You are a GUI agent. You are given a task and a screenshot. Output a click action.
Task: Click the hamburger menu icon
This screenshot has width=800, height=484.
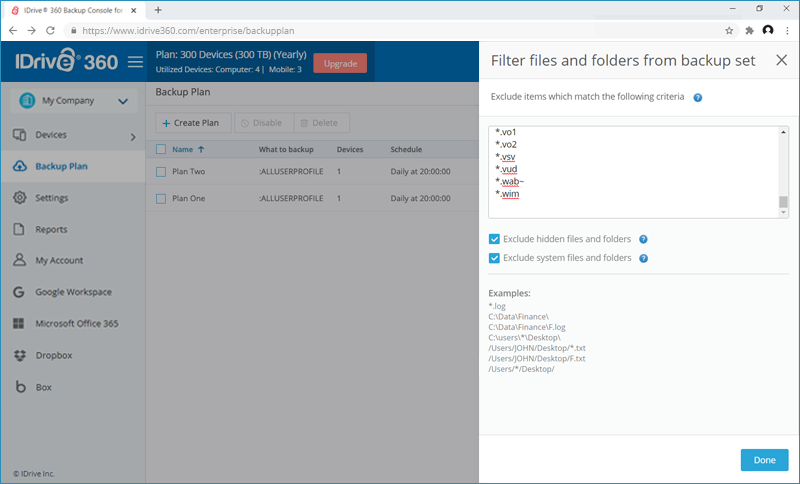(x=136, y=62)
